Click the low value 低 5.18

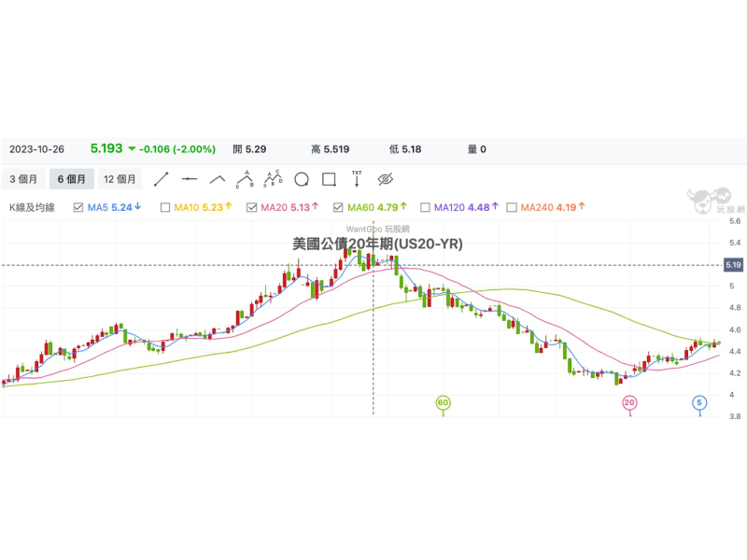click(405, 149)
